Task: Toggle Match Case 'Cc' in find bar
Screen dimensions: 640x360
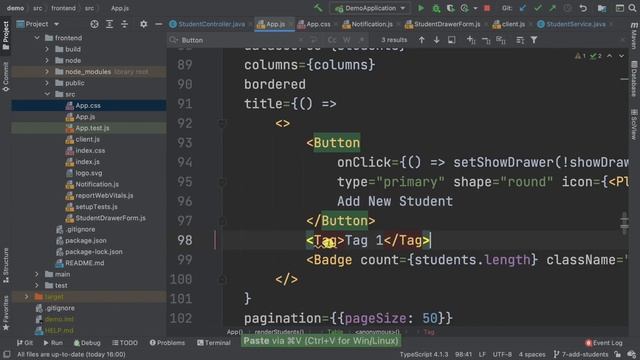Action: coord(332,40)
